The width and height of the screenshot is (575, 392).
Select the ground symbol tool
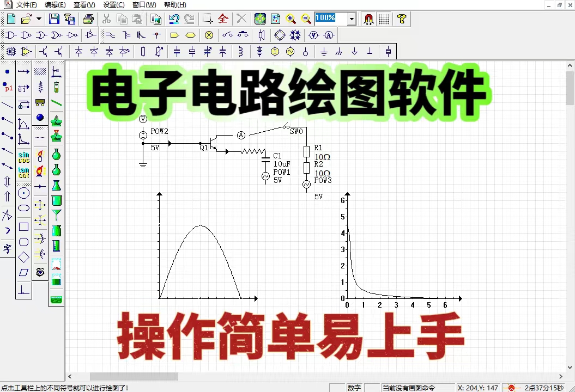coord(324,52)
